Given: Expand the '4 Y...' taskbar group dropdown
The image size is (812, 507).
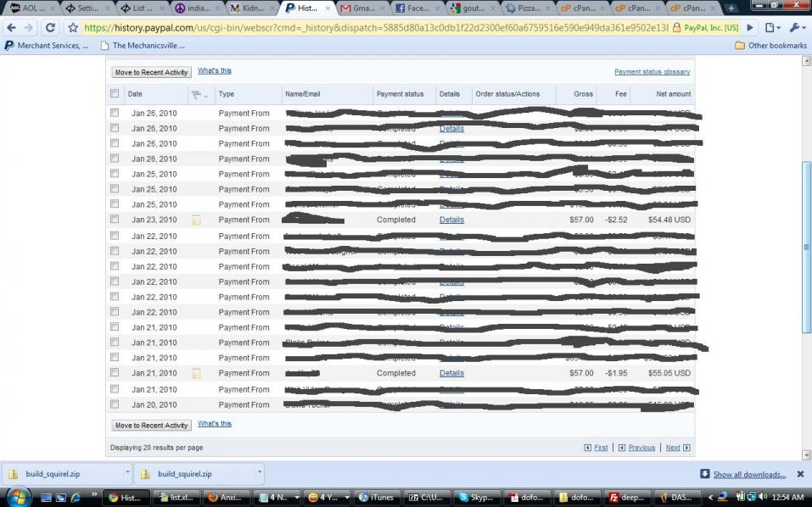Looking at the screenshot, I should [347, 498].
